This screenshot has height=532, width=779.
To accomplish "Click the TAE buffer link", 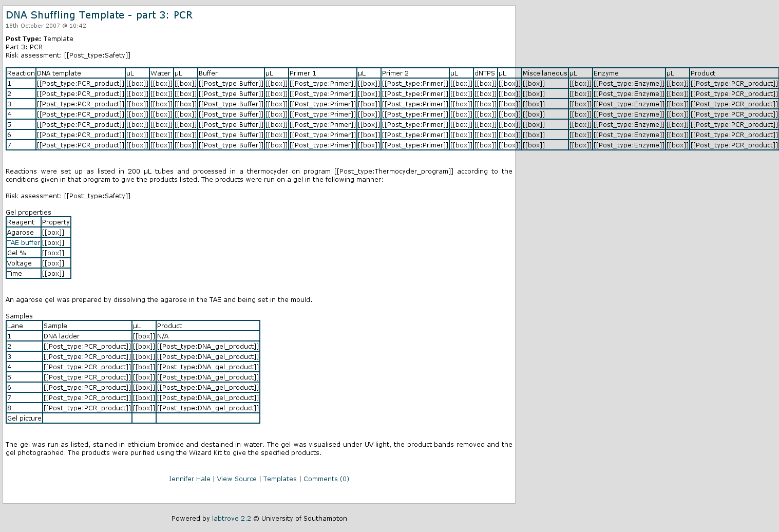I will (x=23, y=243).
